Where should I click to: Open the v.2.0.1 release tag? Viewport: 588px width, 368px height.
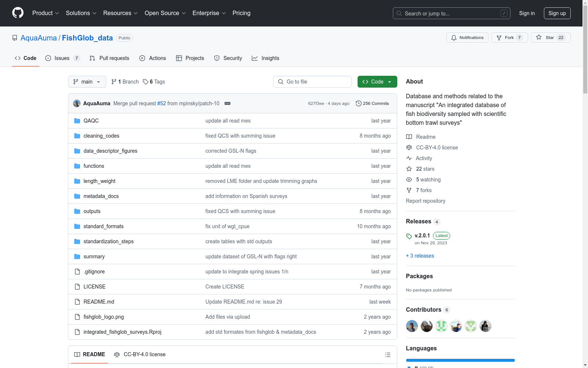pos(422,236)
